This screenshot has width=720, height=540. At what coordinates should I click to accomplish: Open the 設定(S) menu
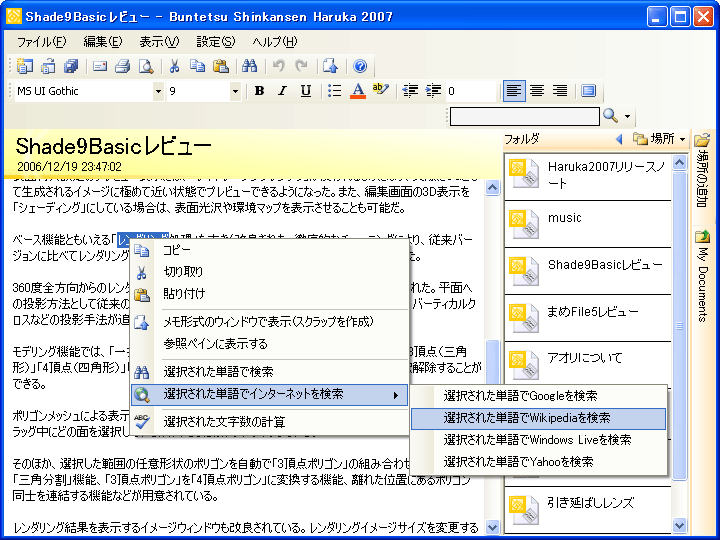(x=216, y=42)
